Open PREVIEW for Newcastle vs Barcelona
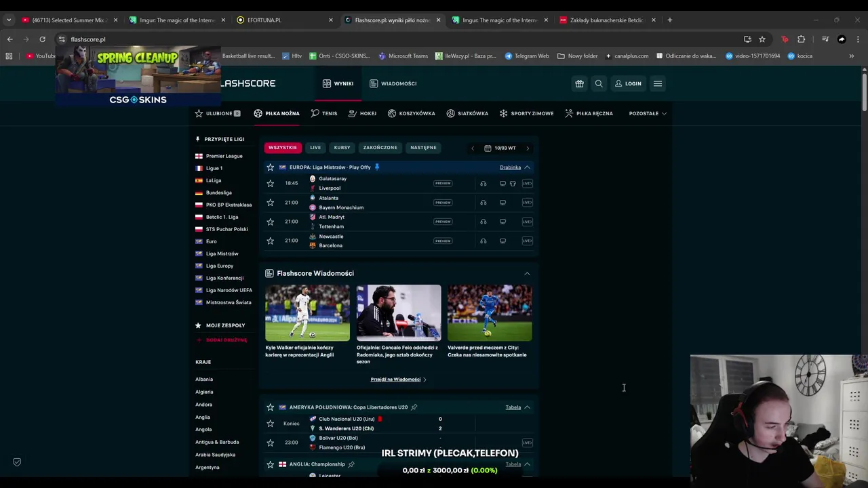868x488 pixels. [x=443, y=241]
